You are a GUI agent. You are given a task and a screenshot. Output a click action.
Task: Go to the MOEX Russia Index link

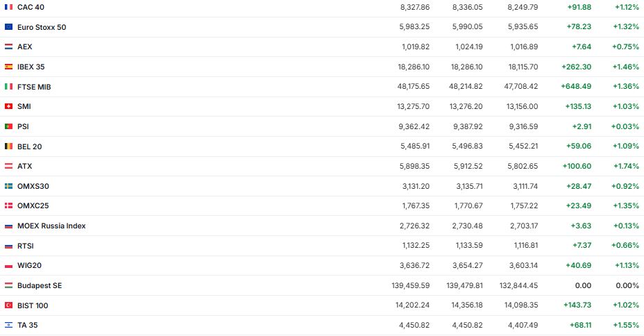(51, 226)
